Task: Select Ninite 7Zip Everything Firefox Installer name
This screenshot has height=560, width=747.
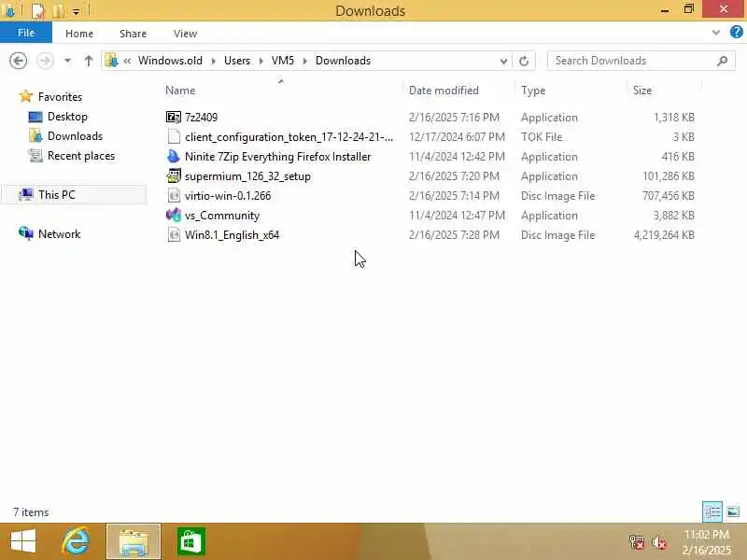Action: 277,157
